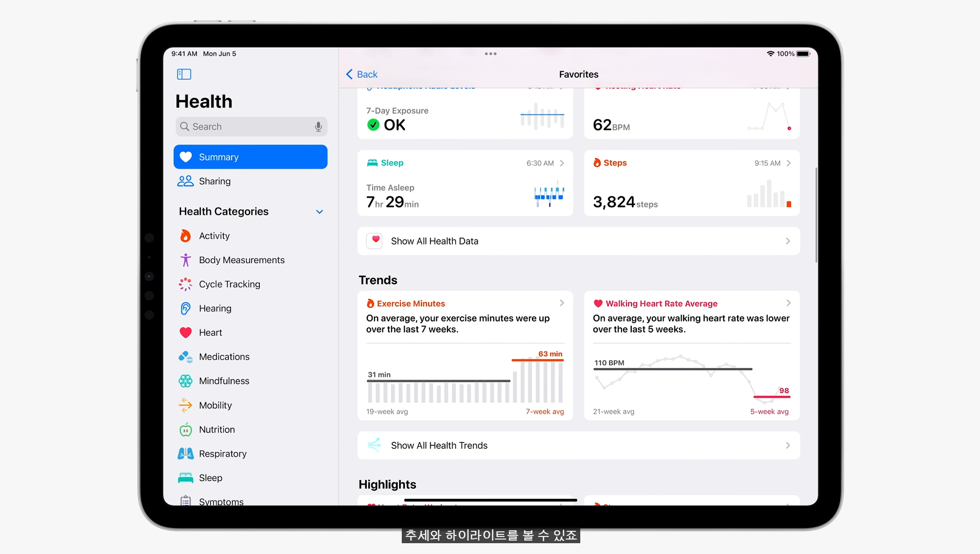This screenshot has height=554, width=980.
Task: Click the Trends section heading
Action: tap(378, 280)
